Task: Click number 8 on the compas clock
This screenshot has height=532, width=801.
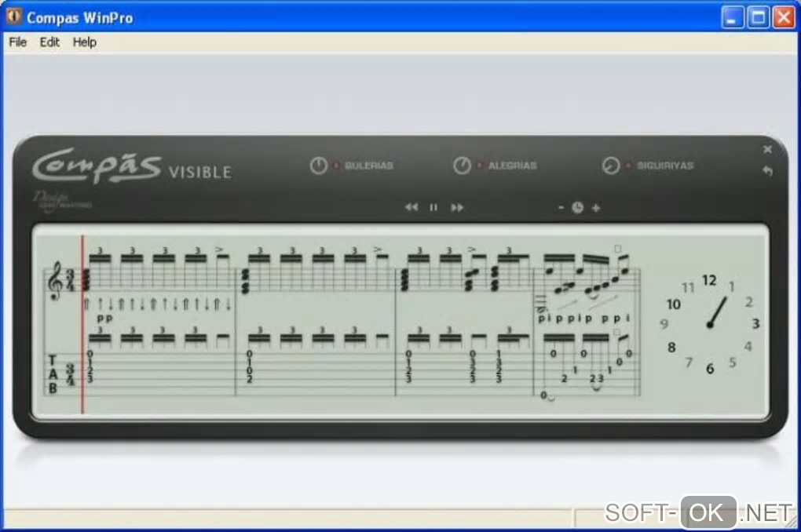Action: (x=671, y=347)
